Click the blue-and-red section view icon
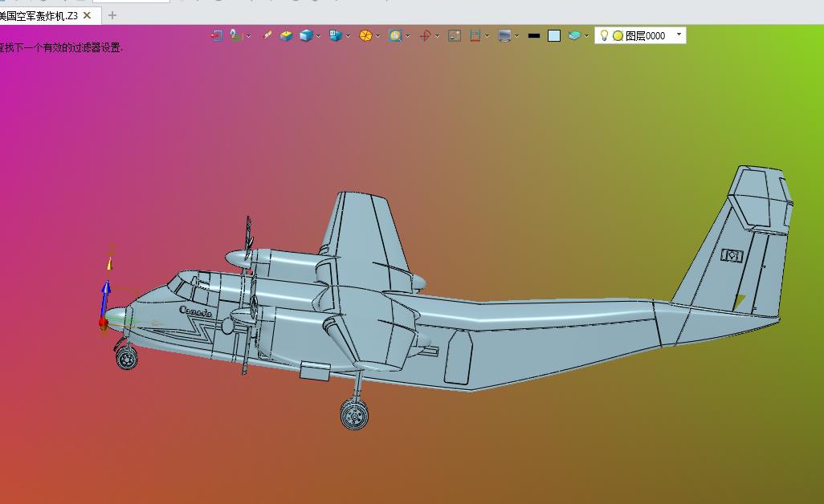The image size is (824, 504). coord(475,35)
